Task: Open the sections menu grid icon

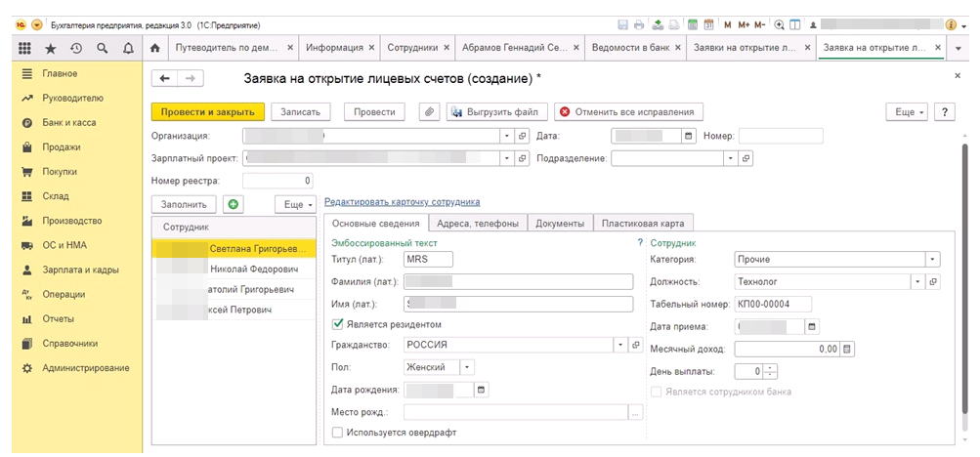Action: pyautogui.click(x=25, y=48)
